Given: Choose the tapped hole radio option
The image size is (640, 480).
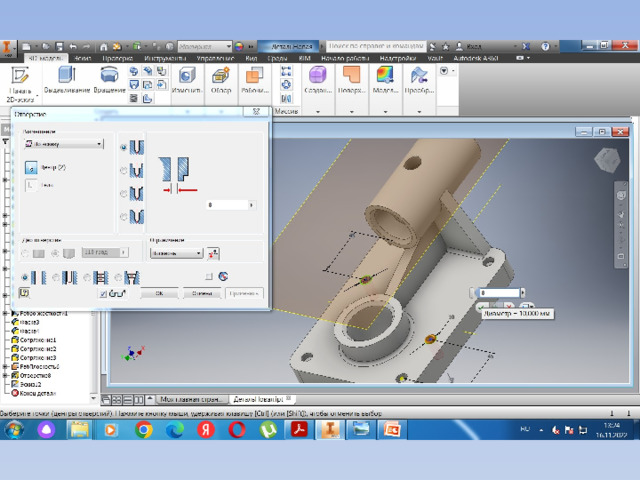Looking at the screenshot, I should click(x=87, y=278).
